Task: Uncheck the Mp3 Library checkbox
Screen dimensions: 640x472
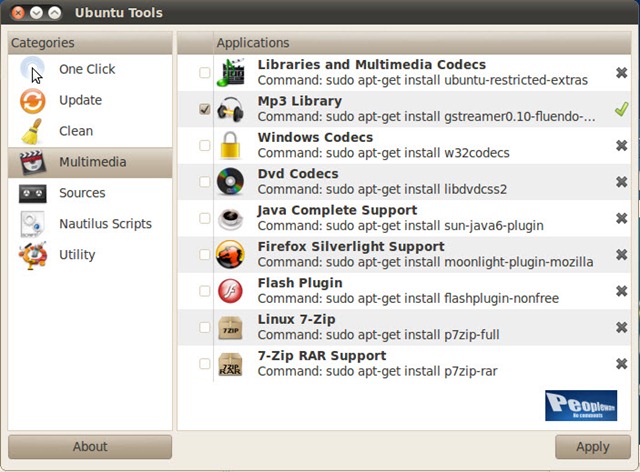Action: (204, 109)
